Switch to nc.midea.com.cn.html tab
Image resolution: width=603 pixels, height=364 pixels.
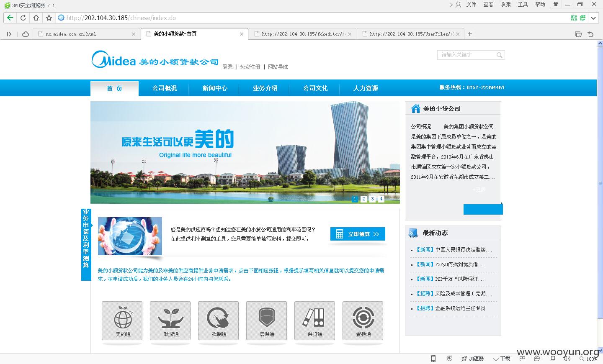point(86,34)
